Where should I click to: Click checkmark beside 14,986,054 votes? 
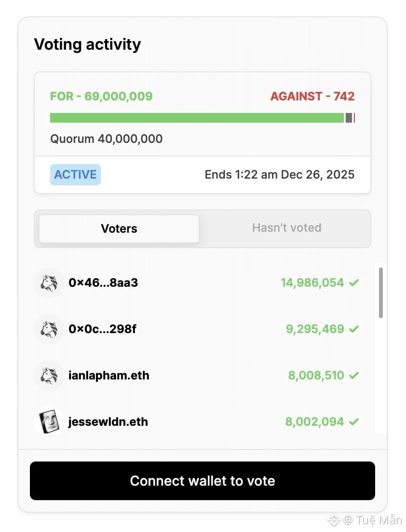pyautogui.click(x=354, y=283)
